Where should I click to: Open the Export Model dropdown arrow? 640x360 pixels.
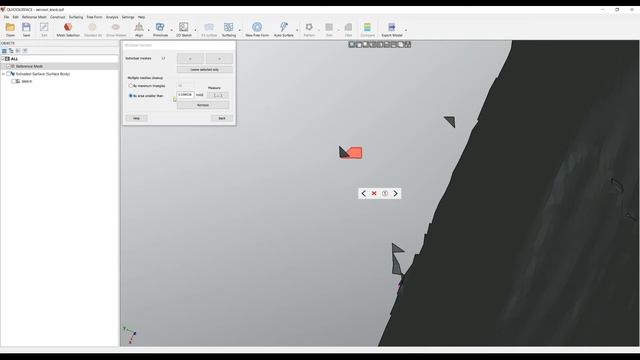tap(406, 30)
